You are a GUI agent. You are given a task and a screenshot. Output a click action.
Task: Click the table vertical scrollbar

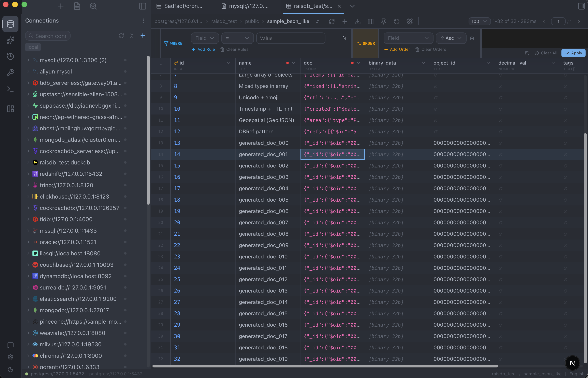[x=585, y=248]
